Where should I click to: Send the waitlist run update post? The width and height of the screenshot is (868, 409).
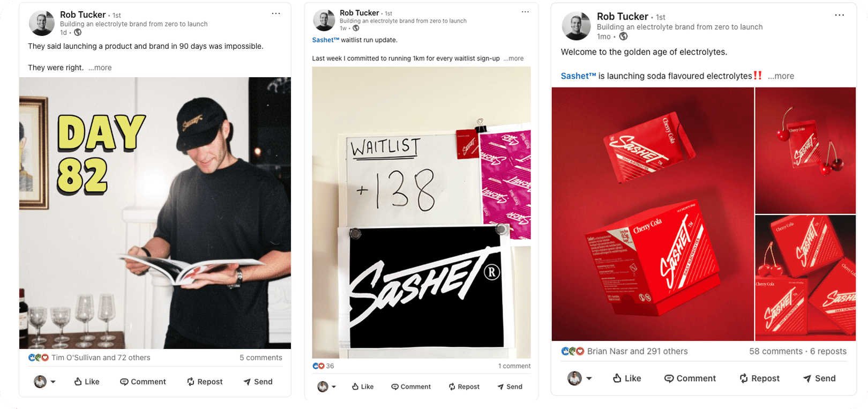[x=510, y=386]
